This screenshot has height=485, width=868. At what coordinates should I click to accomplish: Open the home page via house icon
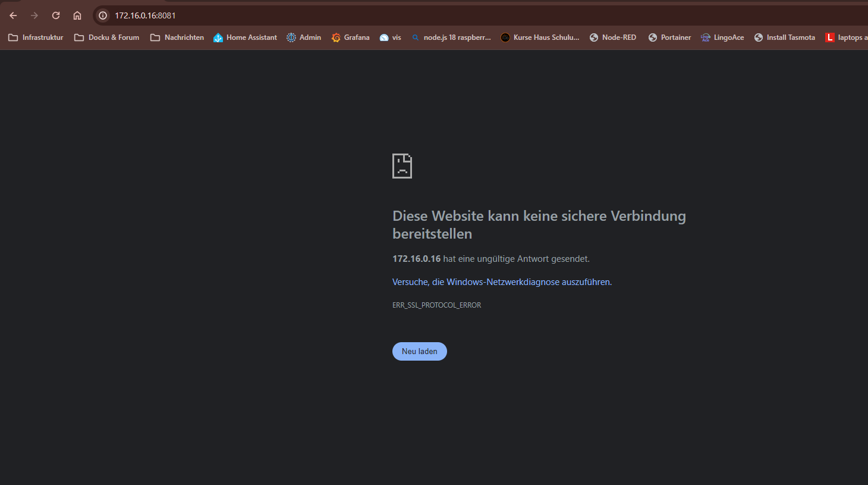(77, 15)
